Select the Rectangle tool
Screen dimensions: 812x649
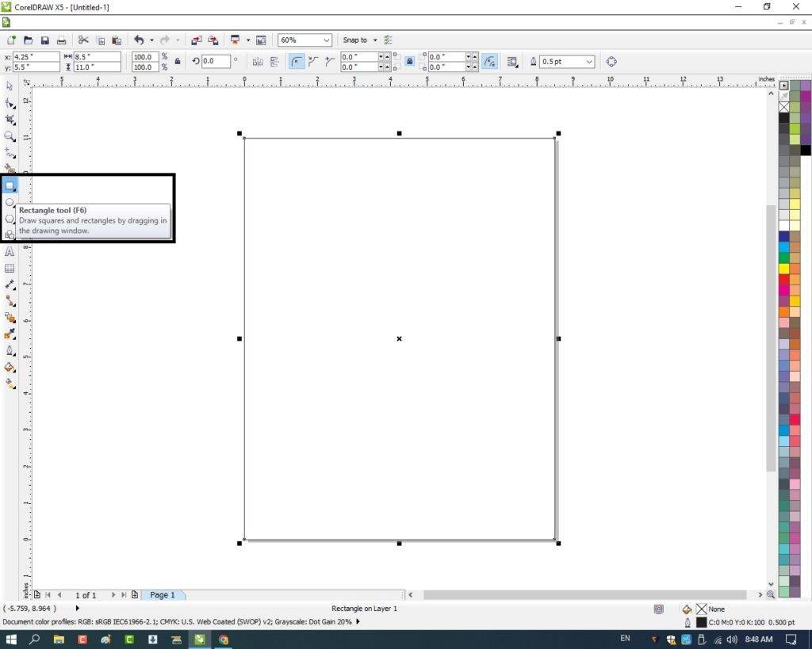[x=10, y=185]
